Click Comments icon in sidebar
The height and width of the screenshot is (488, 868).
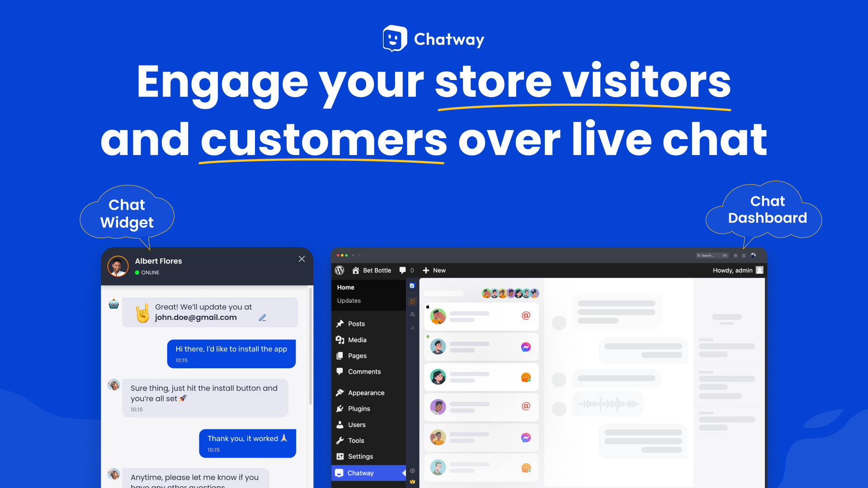(x=341, y=371)
